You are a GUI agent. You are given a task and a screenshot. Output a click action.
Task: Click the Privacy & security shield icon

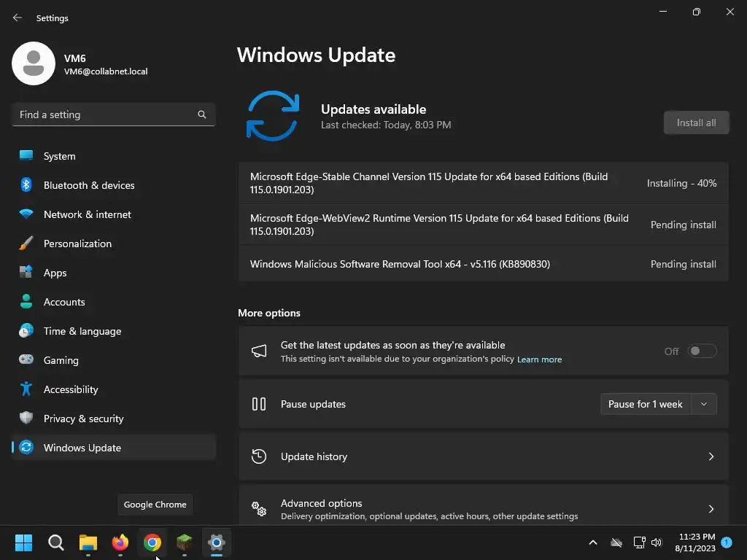[26, 418]
